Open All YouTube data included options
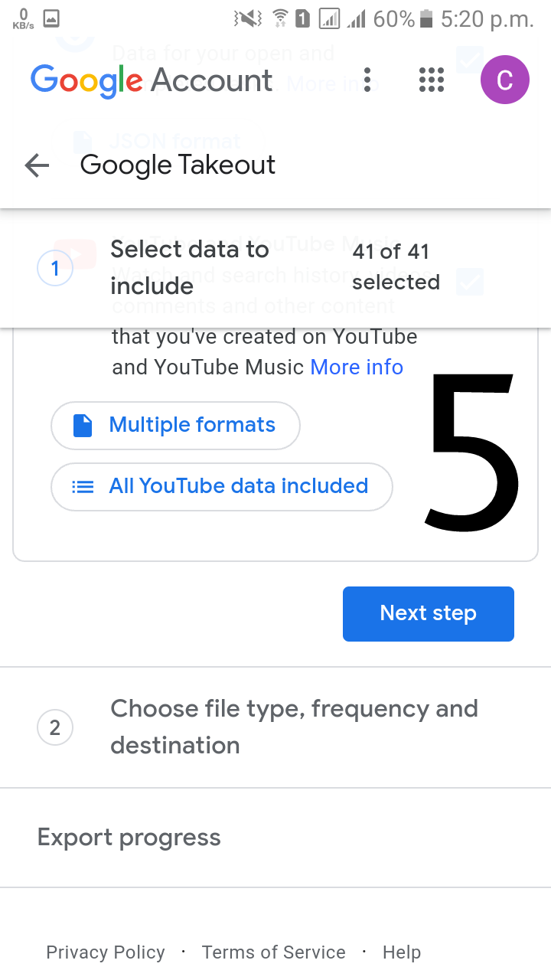Image resolution: width=551 pixels, height=980 pixels. [222, 487]
